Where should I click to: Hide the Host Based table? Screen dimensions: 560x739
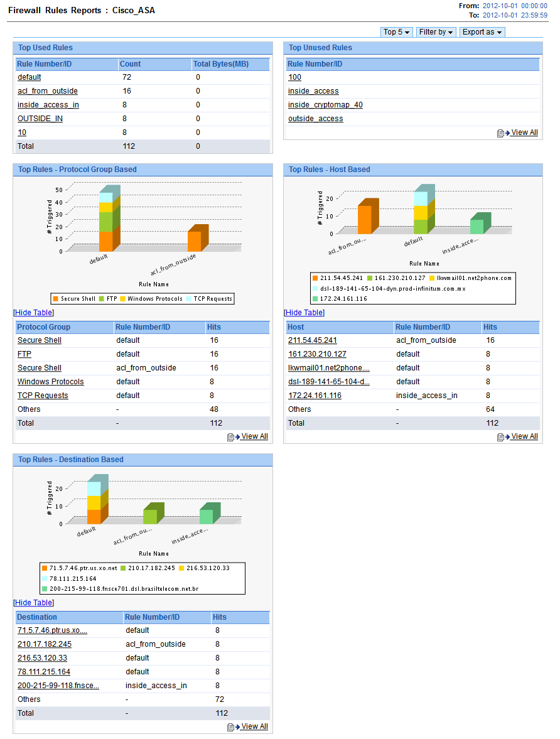(x=304, y=313)
